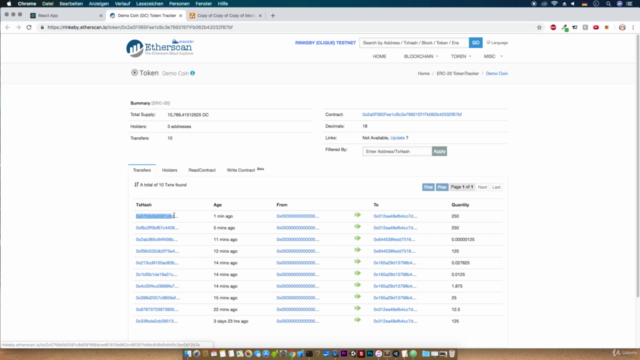Viewport: 640px width, 360px height.
Task: Click the 'Enter Address/TxHash' filter field
Action: click(x=397, y=151)
